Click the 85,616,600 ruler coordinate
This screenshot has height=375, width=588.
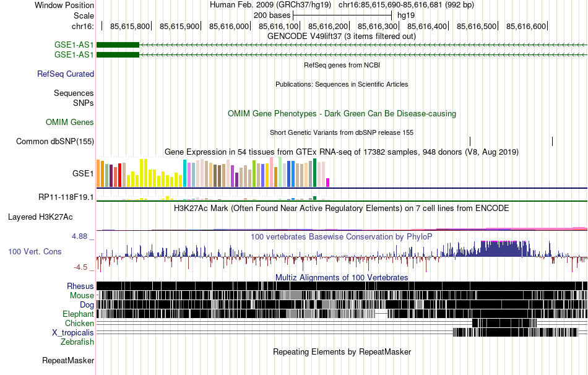tap(526, 26)
